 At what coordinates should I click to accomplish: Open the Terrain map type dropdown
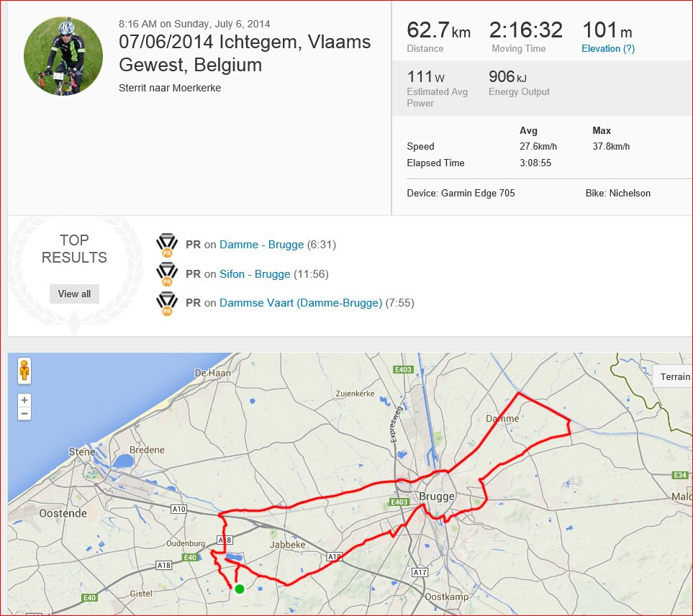[673, 376]
